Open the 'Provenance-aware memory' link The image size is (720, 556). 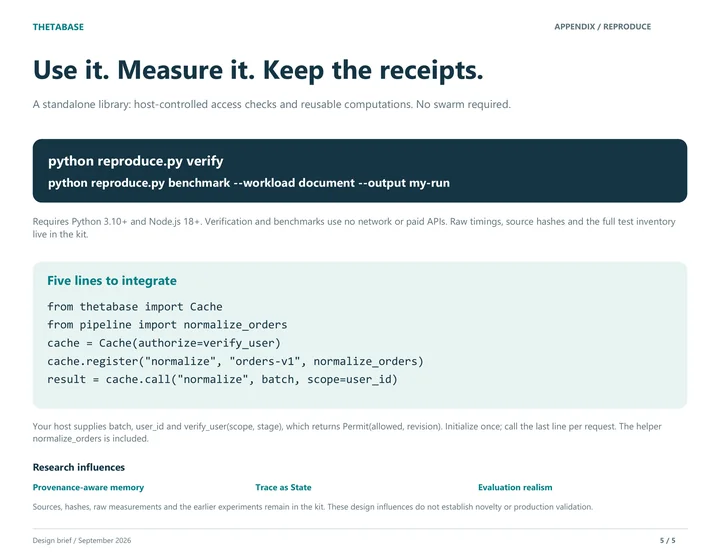point(88,488)
